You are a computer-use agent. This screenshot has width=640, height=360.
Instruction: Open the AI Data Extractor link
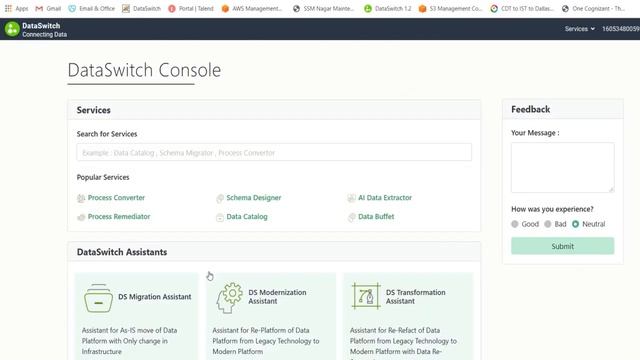(x=385, y=198)
